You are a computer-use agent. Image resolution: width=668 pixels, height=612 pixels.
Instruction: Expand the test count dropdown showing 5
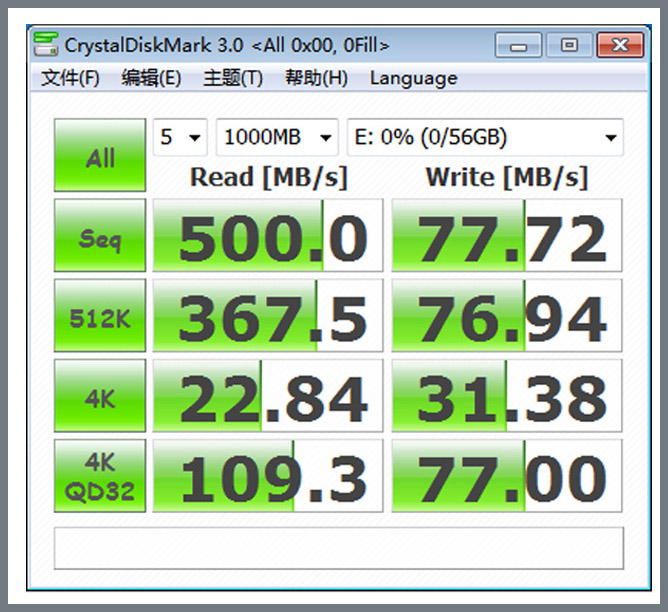(180, 137)
